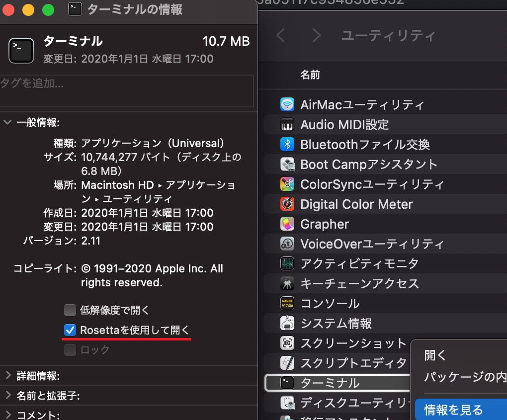Viewport: 507px width, 420px height.
Task: Choose 開く from the context menu
Action: [435, 355]
